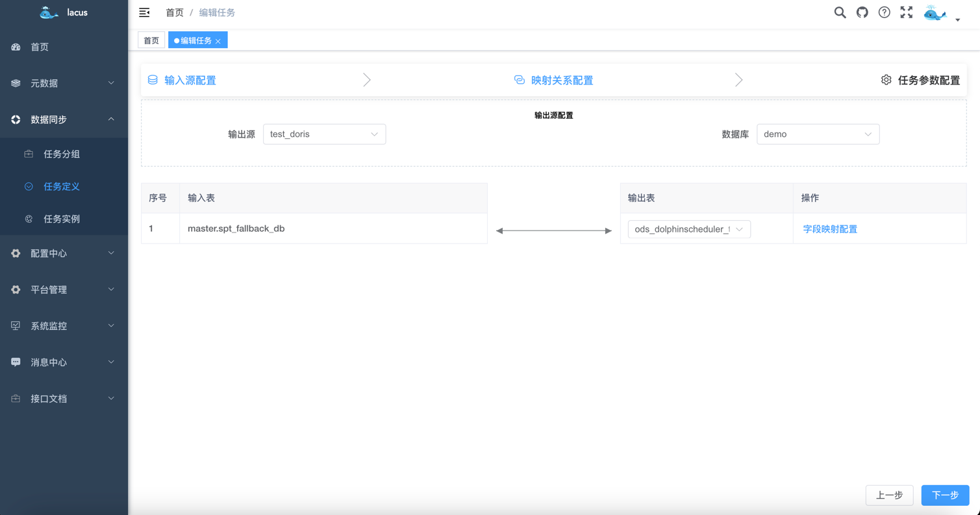This screenshot has width=980, height=515.
Task: Collapse the 数据同步 menu chevron
Action: click(111, 119)
